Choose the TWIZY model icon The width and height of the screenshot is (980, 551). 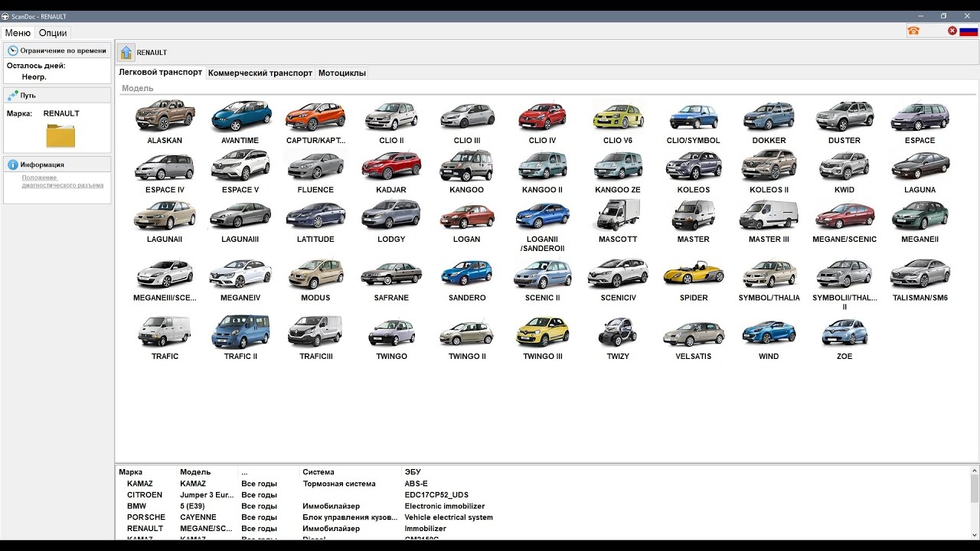618,331
